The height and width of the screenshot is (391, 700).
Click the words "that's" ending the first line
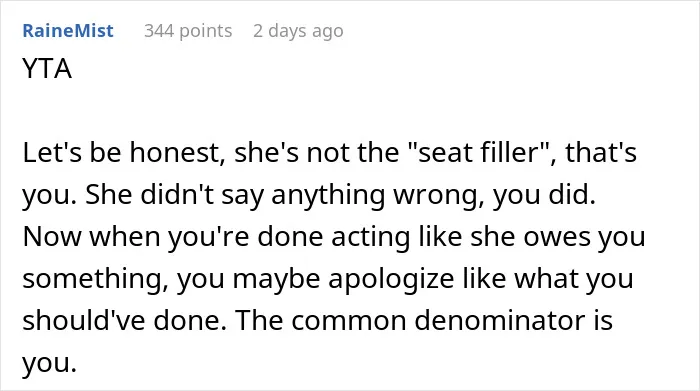point(600,152)
